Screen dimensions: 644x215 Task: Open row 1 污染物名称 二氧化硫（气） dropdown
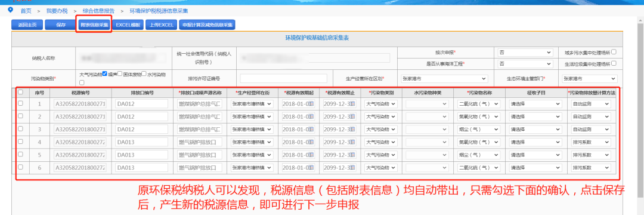coord(479,105)
